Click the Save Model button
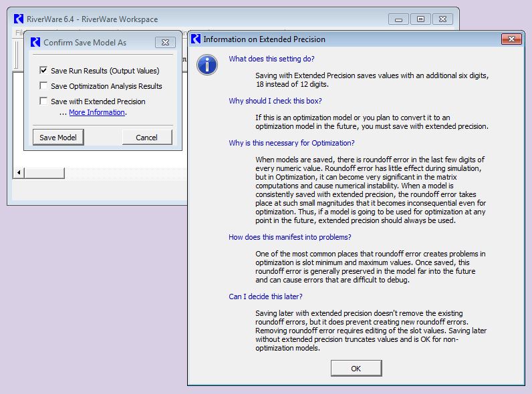 point(58,138)
